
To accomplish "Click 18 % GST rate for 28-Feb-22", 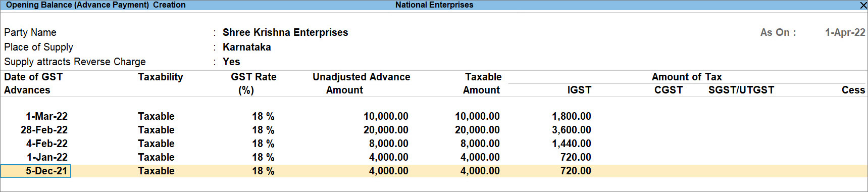I will pyautogui.click(x=263, y=130).
